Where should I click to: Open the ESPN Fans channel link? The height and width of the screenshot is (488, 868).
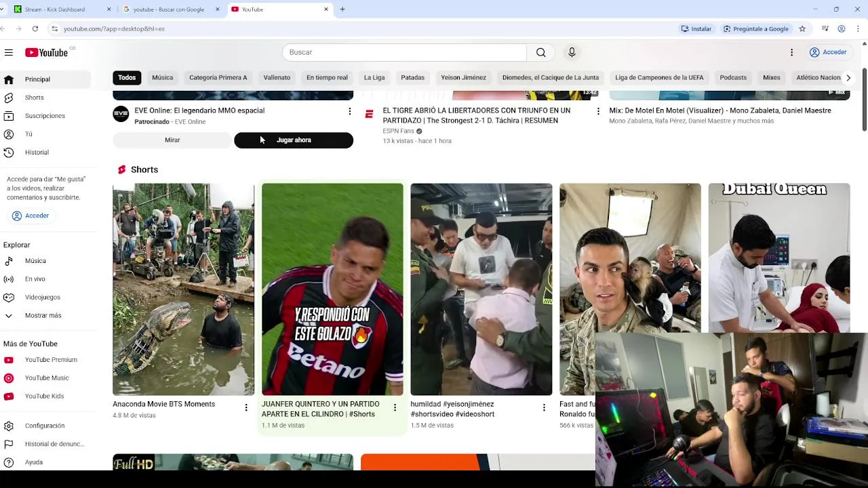(398, 131)
